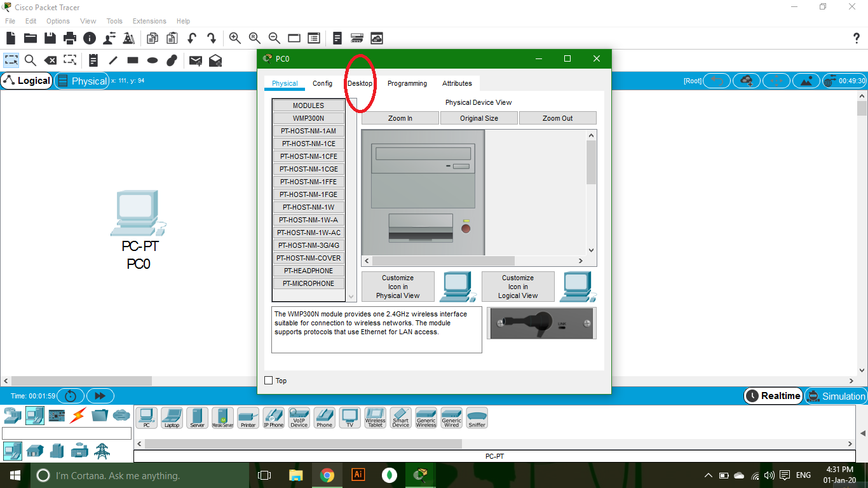Enable the Top checkbox in PC0 window
868x488 pixels.
[268, 380]
